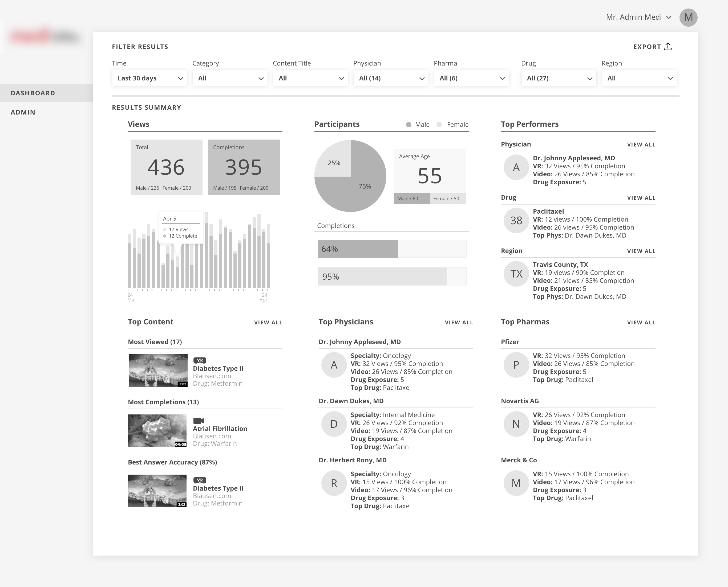The width and height of the screenshot is (728, 587).
Task: Click the M avatar for Merck & Co
Action: (x=516, y=483)
